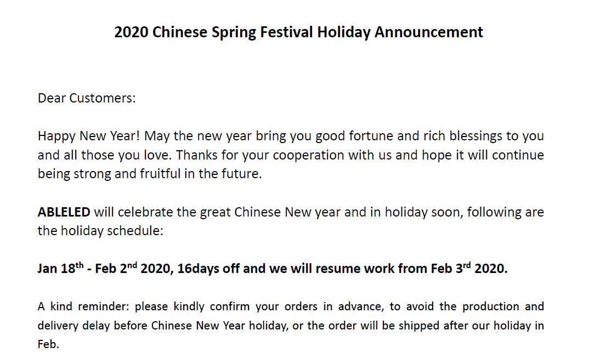
Task: Click the 'Jan 18th' start date
Action: (x=60, y=268)
